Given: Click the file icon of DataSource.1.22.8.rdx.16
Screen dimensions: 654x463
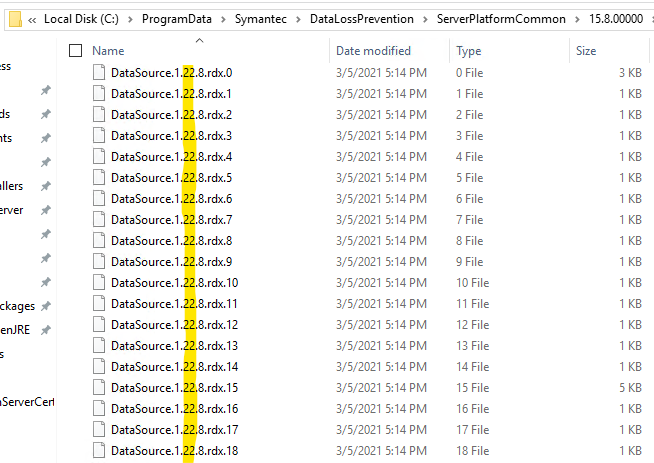Looking at the screenshot, I should (99, 408).
